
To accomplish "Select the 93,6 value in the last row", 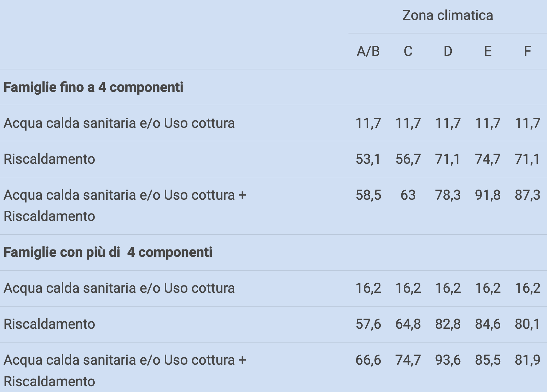I will [448, 360].
